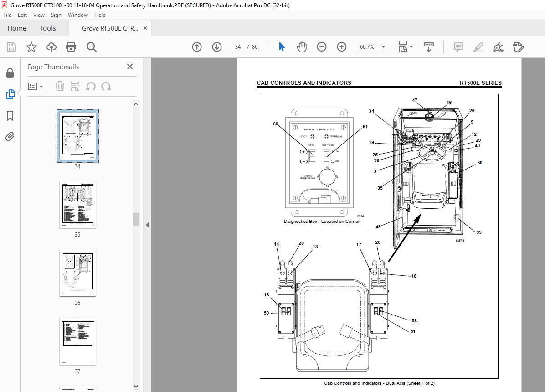
Task: Open thumbnails options menu dropdown
Action: click(x=36, y=86)
